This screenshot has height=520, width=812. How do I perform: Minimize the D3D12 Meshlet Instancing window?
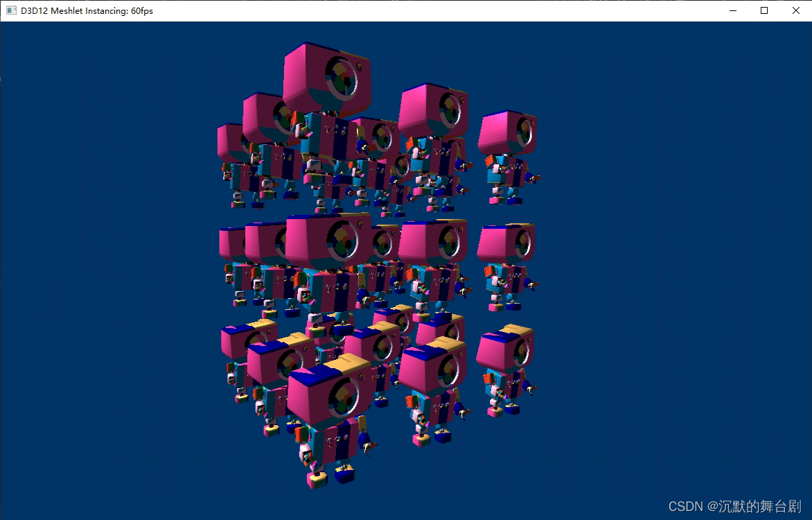point(732,10)
